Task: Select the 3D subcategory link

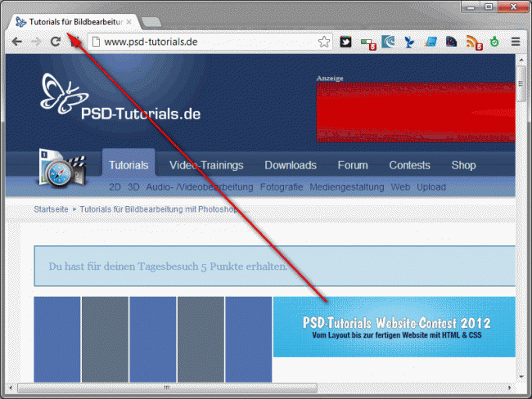Action: [133, 187]
